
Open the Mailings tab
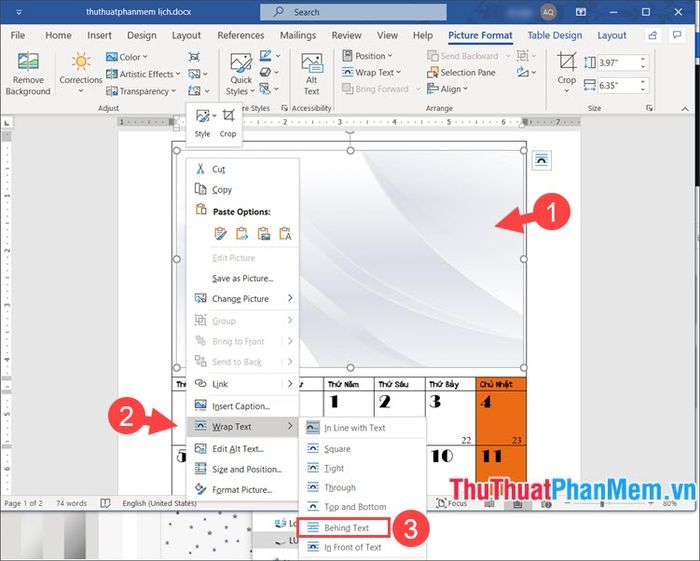(298, 35)
